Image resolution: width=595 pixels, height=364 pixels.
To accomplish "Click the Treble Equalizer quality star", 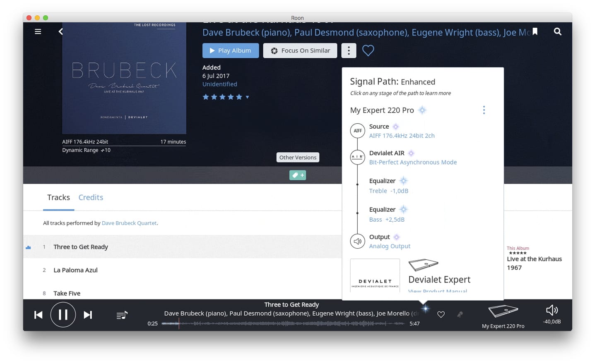I will tap(403, 181).
